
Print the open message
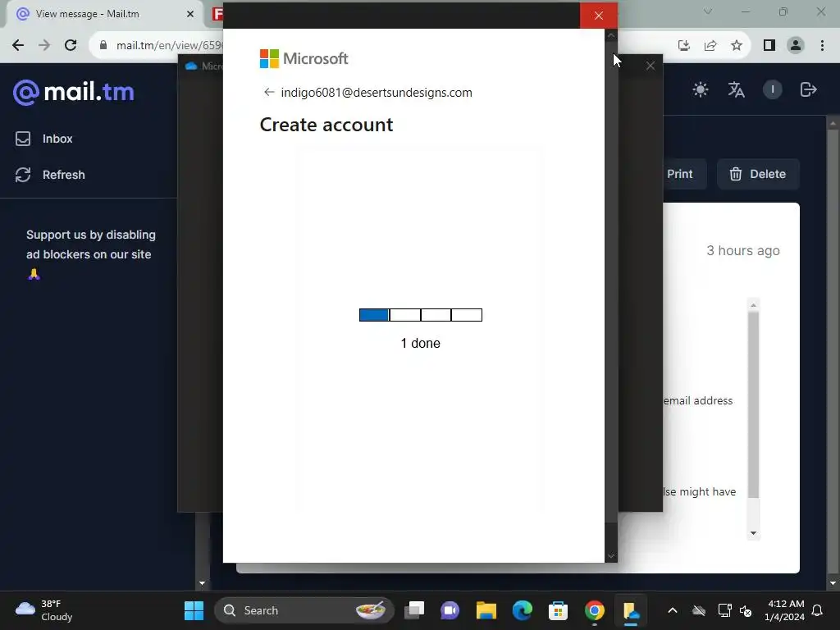coord(678,174)
